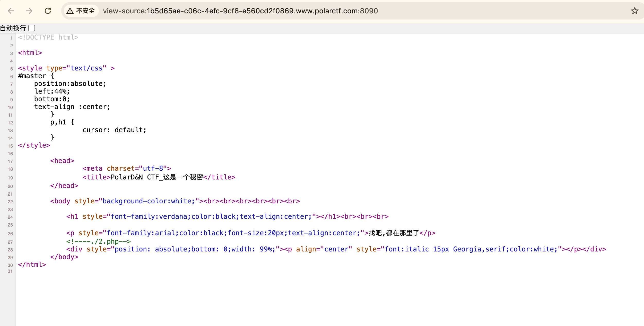Viewport: 644px width, 326px height.
Task: Click the not-secure warning triangle icon
Action: 70,11
